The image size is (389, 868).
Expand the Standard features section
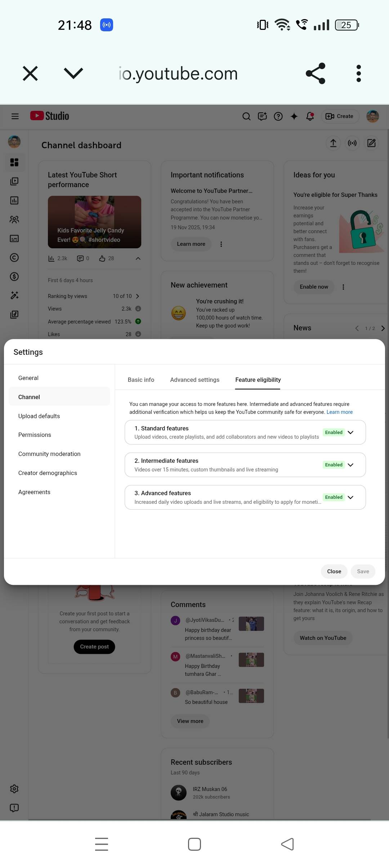coord(350,432)
